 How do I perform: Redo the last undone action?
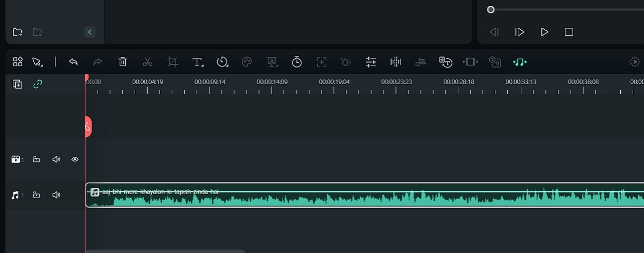tap(98, 62)
